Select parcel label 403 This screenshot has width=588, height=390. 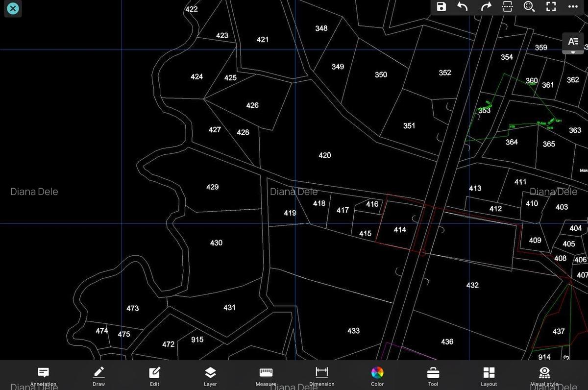(562, 207)
